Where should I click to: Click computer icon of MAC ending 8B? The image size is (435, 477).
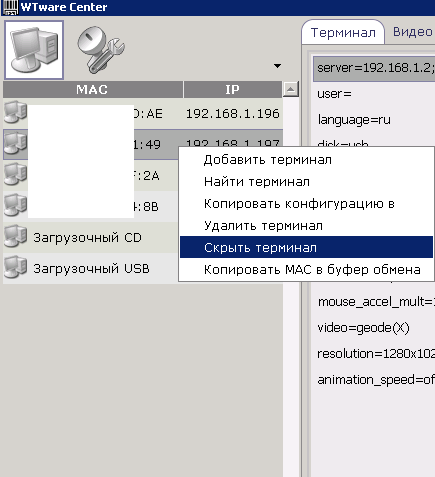[x=15, y=205]
